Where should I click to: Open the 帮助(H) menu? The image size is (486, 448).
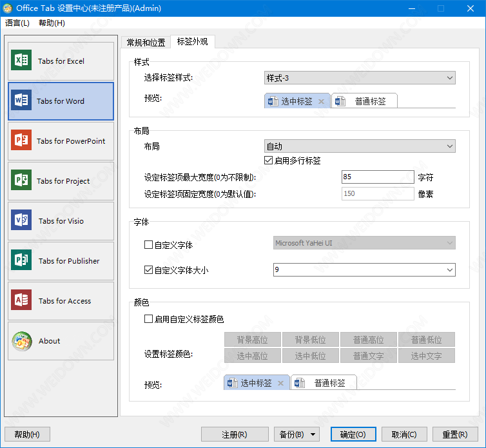tap(52, 23)
